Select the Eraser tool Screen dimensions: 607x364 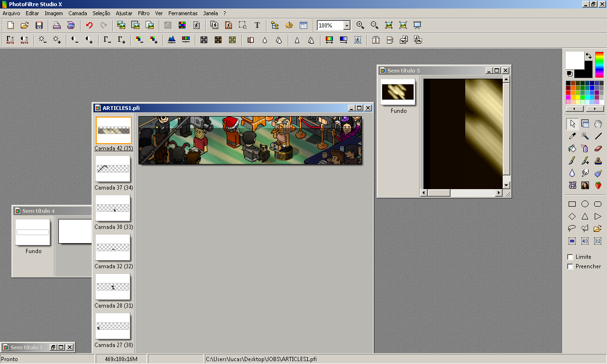[598, 148]
